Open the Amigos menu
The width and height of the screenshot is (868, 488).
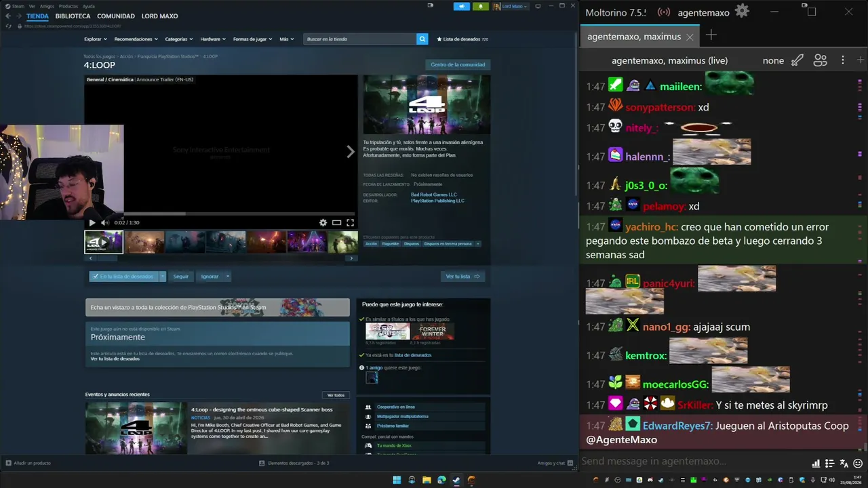click(x=47, y=6)
